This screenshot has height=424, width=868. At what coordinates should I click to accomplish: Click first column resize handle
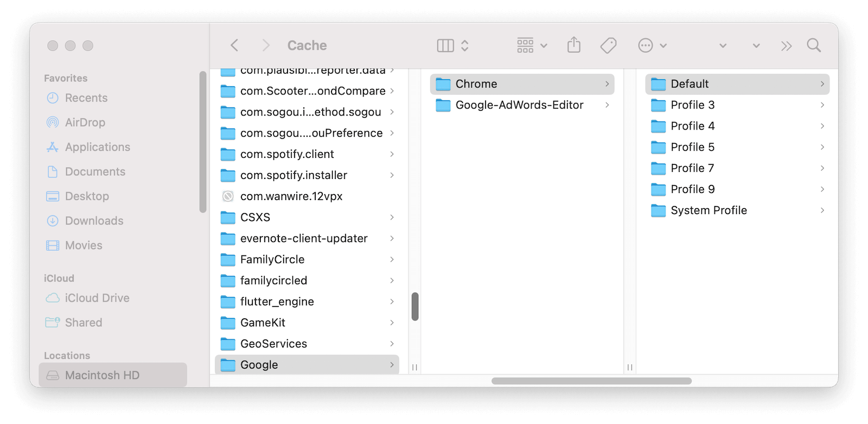click(415, 368)
